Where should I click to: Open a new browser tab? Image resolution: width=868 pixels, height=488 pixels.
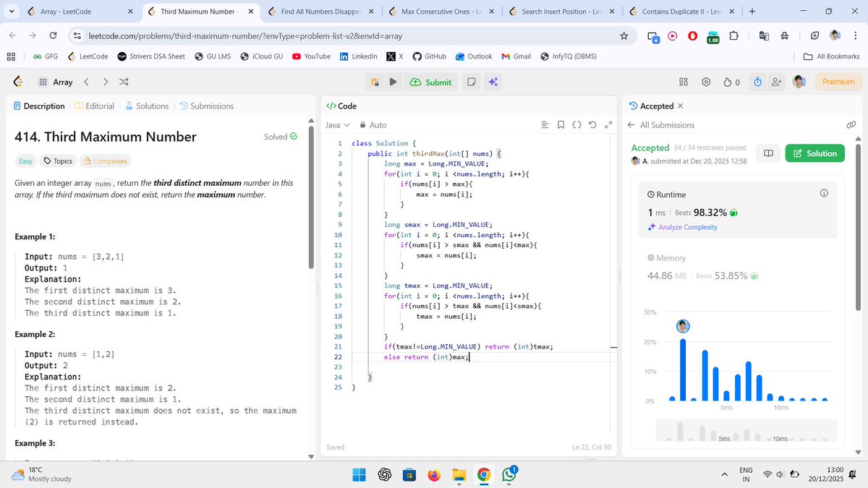pos(752,12)
